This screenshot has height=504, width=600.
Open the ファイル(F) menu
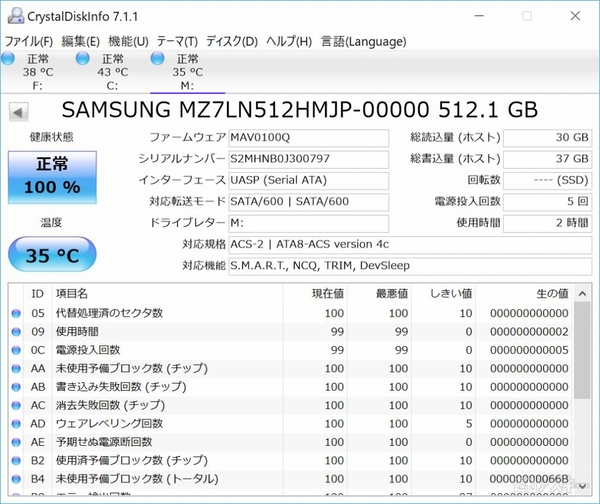point(29,41)
